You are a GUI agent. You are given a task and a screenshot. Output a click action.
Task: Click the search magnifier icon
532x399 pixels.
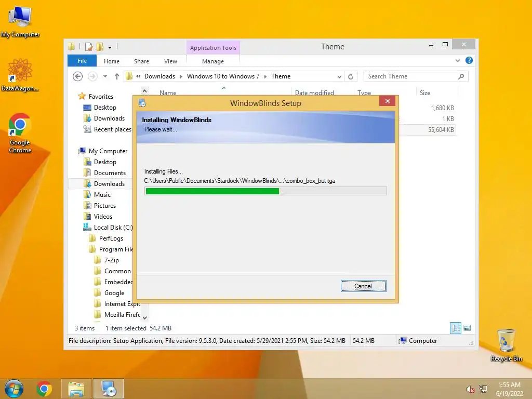pos(461,76)
